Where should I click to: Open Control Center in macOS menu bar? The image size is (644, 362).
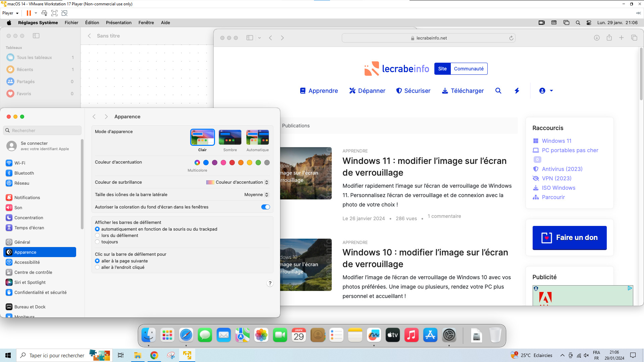[x=589, y=23]
